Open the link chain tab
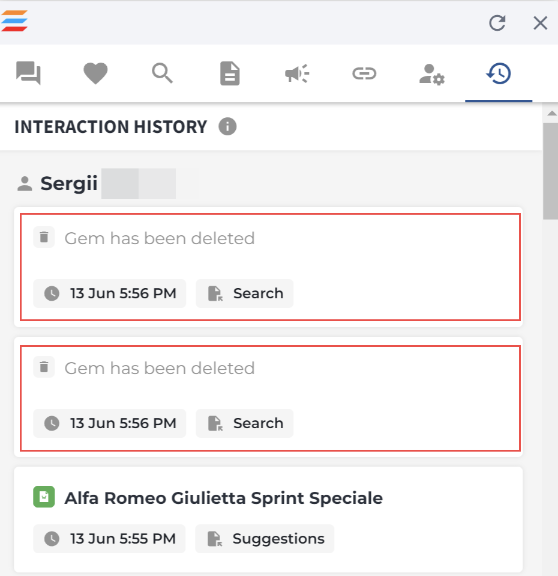This screenshot has width=558, height=576. click(364, 73)
